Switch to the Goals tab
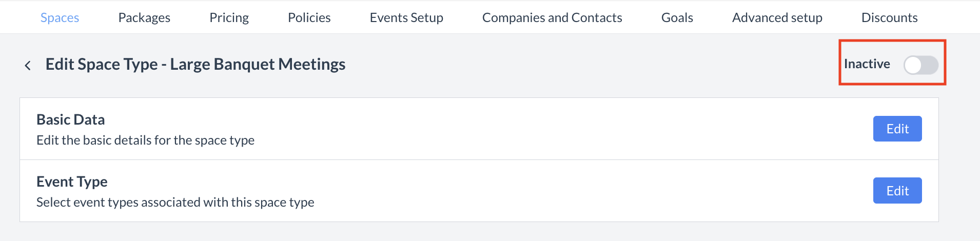Viewport: 980px width, 241px height. point(677,17)
